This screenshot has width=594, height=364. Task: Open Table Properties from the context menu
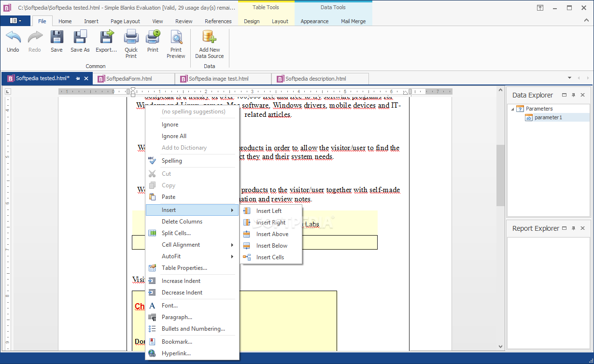tap(192, 268)
